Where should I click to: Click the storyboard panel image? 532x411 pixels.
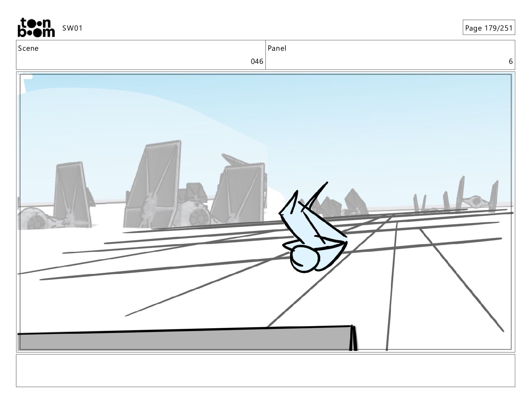(x=265, y=212)
